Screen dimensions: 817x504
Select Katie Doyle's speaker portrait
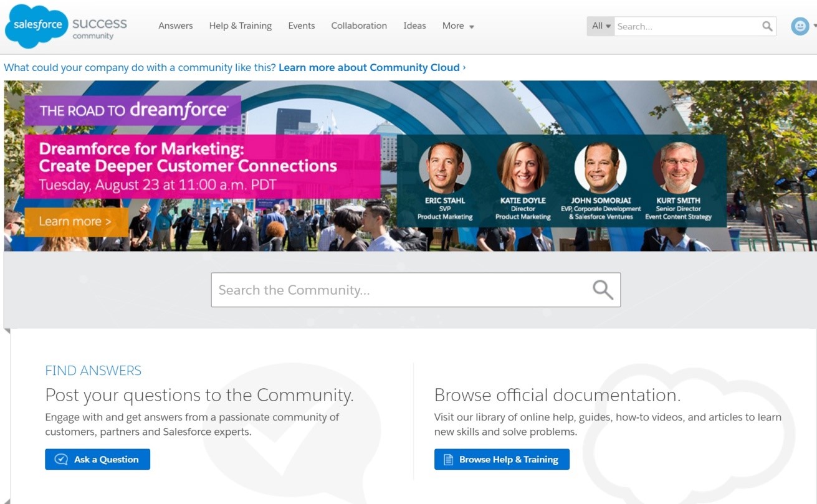tap(523, 168)
